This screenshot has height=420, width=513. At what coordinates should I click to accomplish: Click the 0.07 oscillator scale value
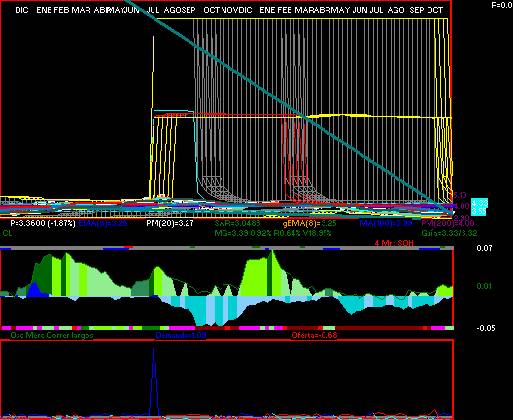[484, 248]
